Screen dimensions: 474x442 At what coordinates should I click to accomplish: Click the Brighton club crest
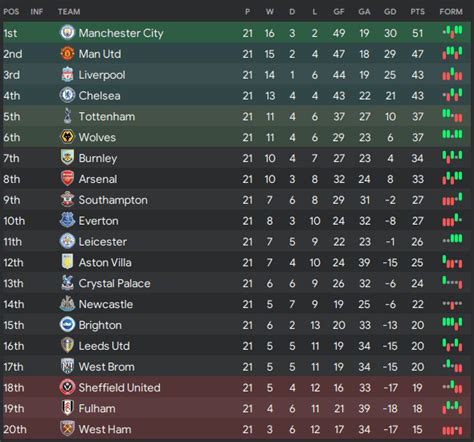point(68,325)
